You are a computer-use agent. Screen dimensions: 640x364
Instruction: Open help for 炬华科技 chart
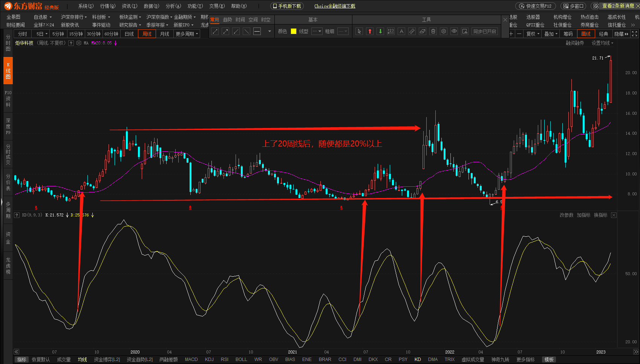coord(71,43)
